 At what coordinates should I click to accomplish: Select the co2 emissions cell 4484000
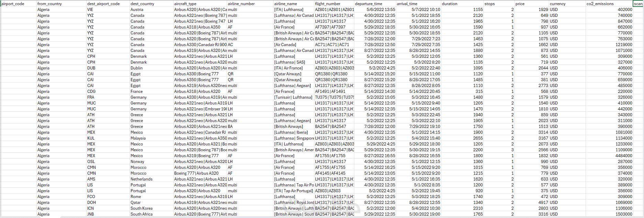(609, 156)
